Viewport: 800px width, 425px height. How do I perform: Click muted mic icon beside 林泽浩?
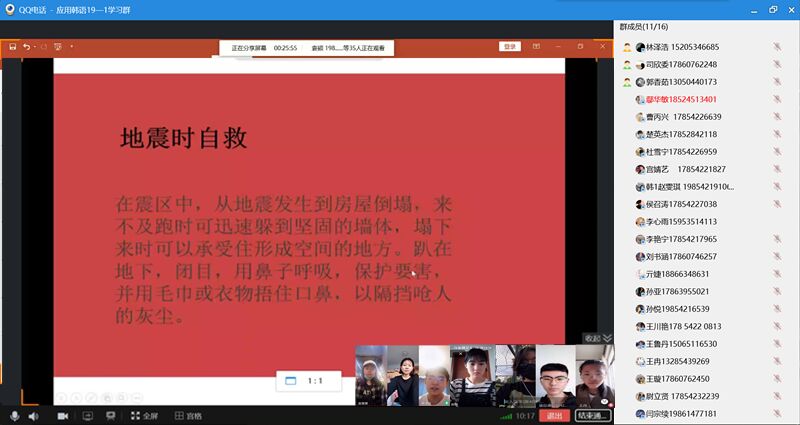(x=776, y=47)
